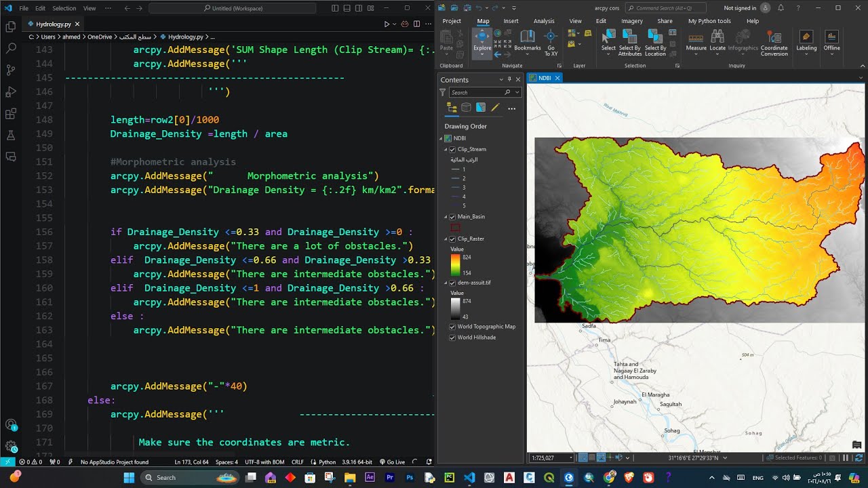The width and height of the screenshot is (868, 488).
Task: Open the Coordinate Conversion tool
Action: [x=774, y=42]
